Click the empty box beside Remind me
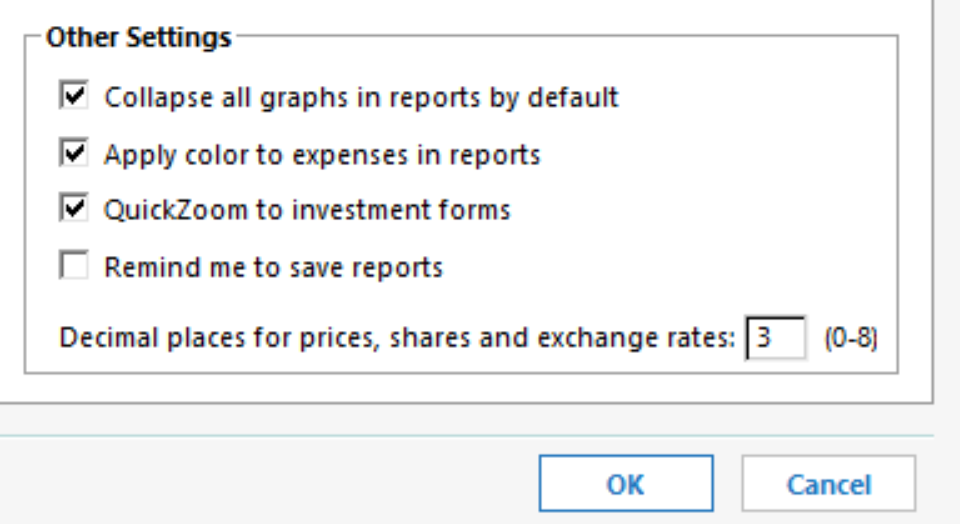This screenshot has width=960, height=524. (x=74, y=264)
